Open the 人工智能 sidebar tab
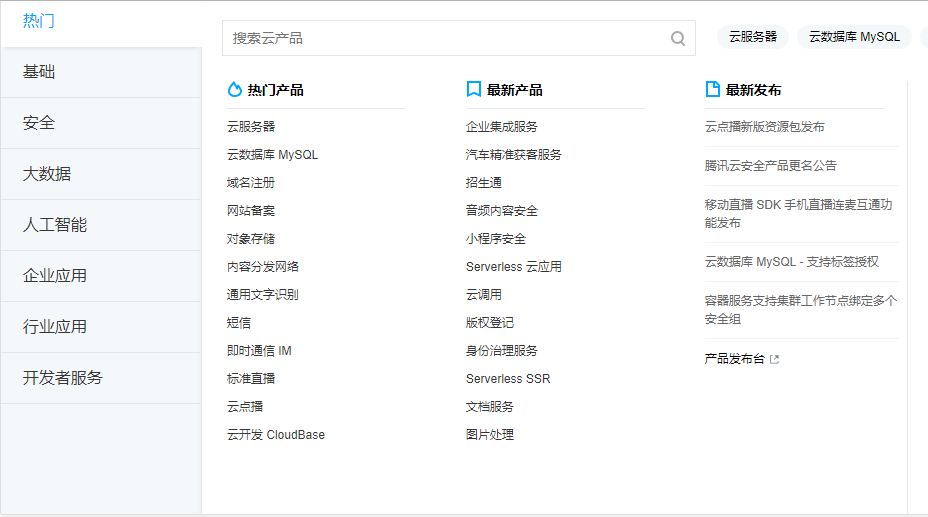 tap(55, 225)
